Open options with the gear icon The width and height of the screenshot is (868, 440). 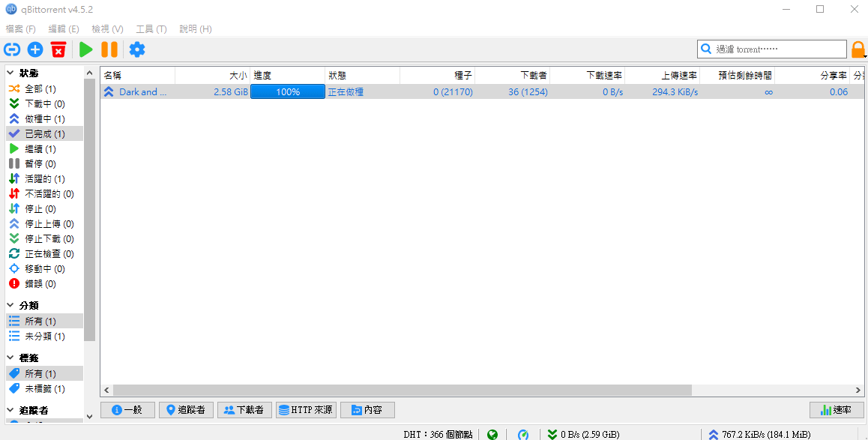(137, 49)
